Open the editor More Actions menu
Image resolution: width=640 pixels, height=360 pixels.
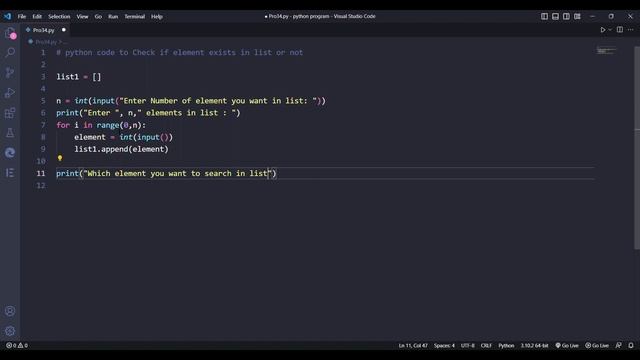pos(631,30)
